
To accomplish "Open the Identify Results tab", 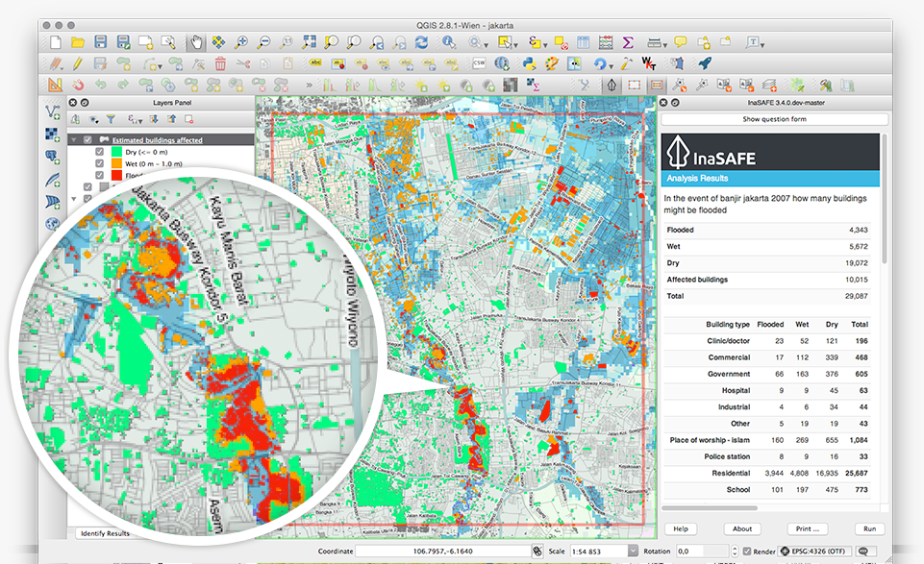I will pyautogui.click(x=105, y=533).
